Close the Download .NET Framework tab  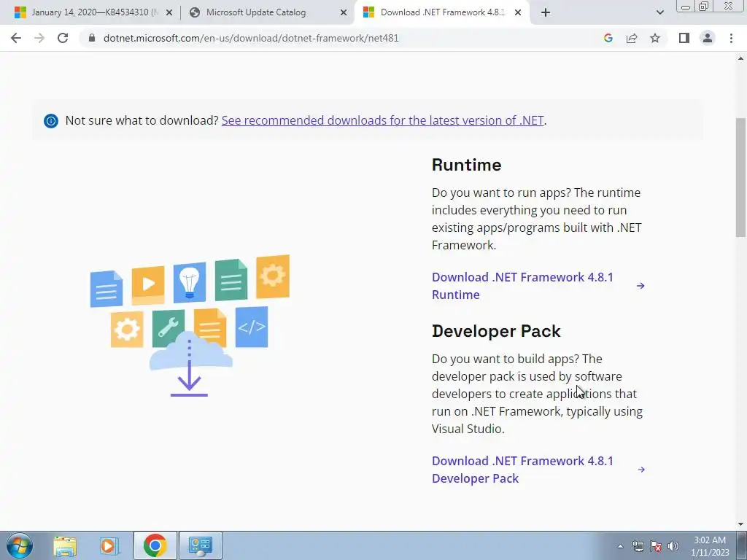pyautogui.click(x=518, y=13)
